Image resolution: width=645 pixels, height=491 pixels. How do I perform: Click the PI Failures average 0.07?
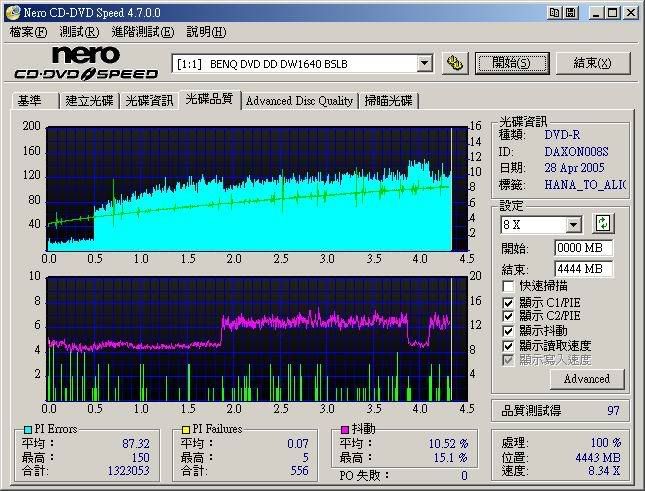coord(298,443)
